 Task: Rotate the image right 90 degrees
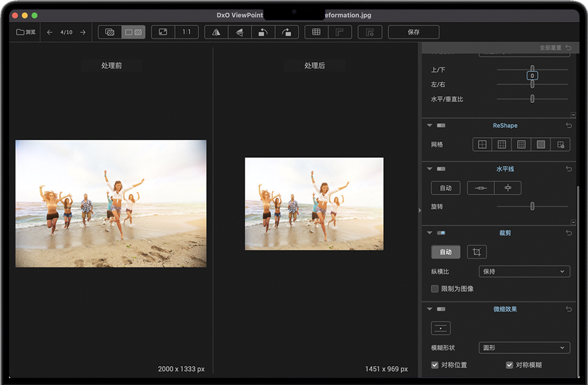pos(287,32)
